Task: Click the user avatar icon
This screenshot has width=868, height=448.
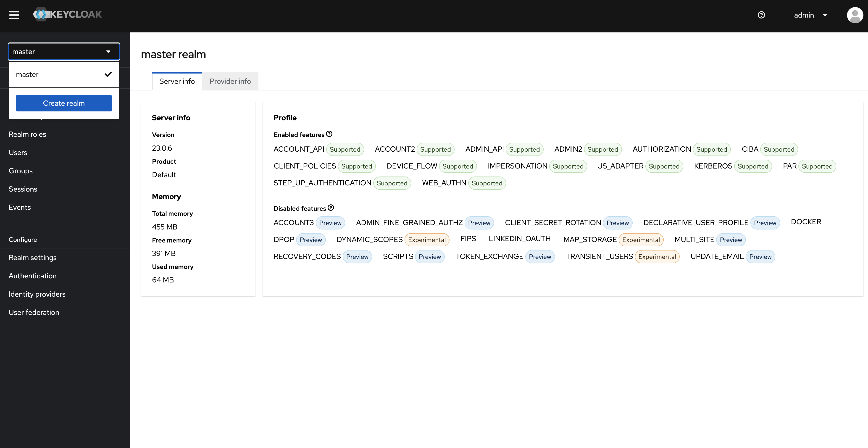Action: [x=855, y=15]
